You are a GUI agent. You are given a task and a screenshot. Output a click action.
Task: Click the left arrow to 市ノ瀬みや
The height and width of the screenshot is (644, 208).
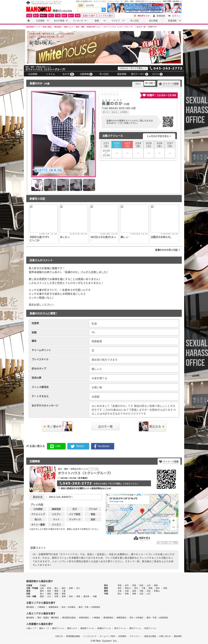45,426
